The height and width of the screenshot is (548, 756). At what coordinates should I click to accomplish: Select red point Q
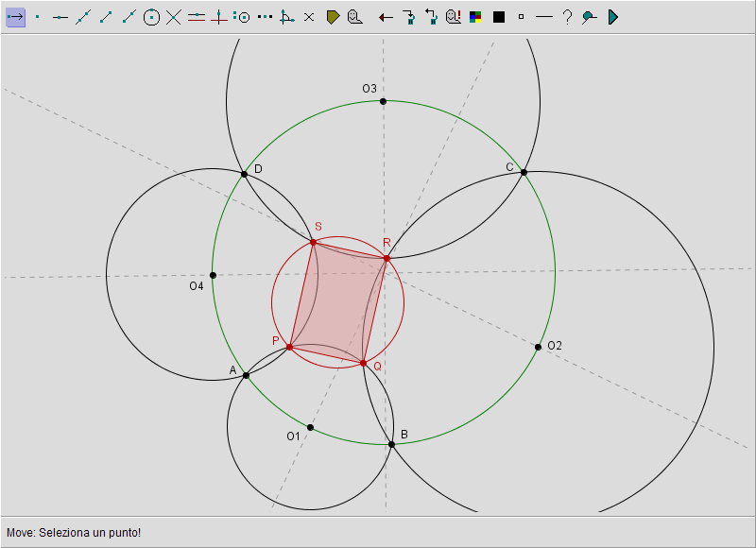[364, 363]
